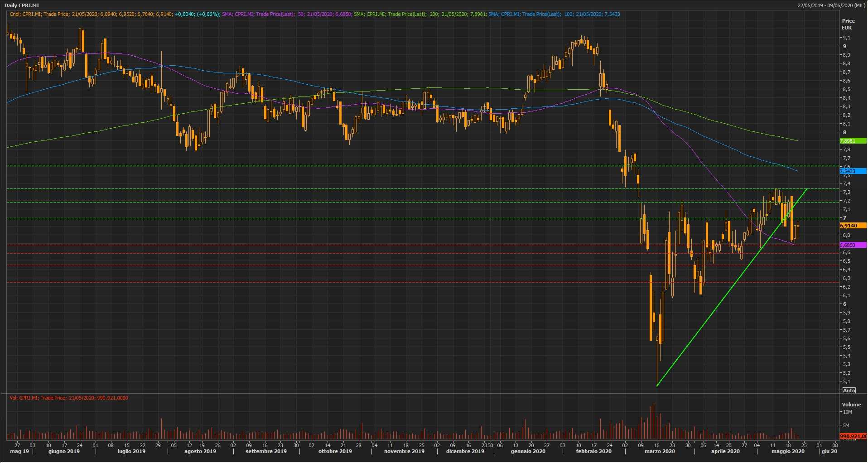Click the febbraio 2020 label on time axis
The width and height of the screenshot is (868, 463).
pyautogui.click(x=593, y=451)
